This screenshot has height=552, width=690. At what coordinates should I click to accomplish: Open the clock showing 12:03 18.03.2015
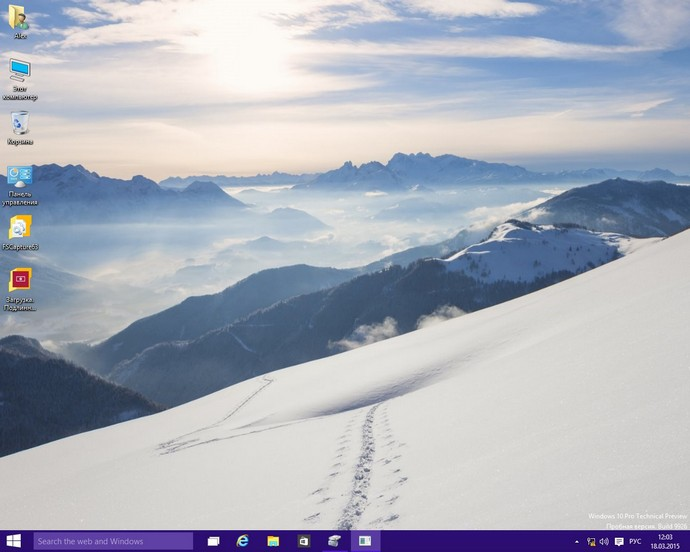665,541
